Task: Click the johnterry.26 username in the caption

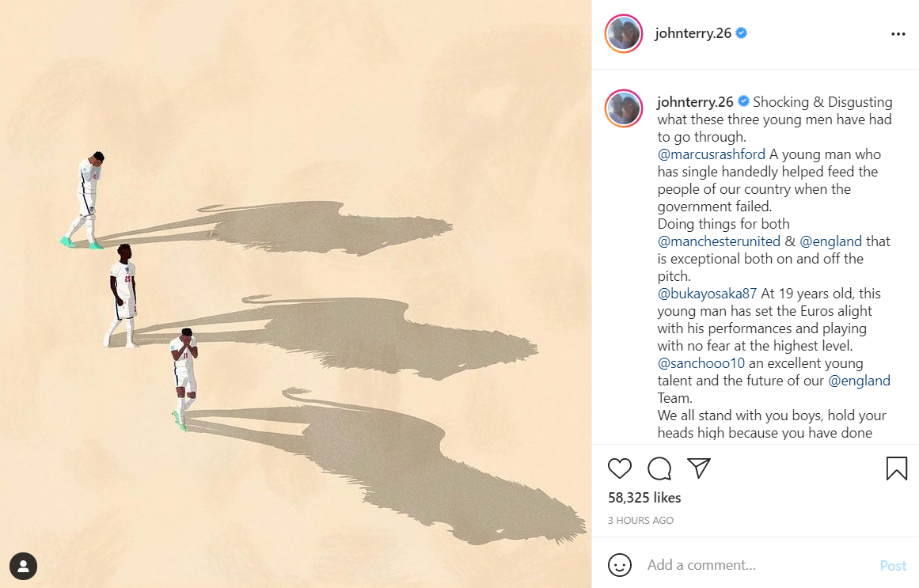Action: click(695, 102)
